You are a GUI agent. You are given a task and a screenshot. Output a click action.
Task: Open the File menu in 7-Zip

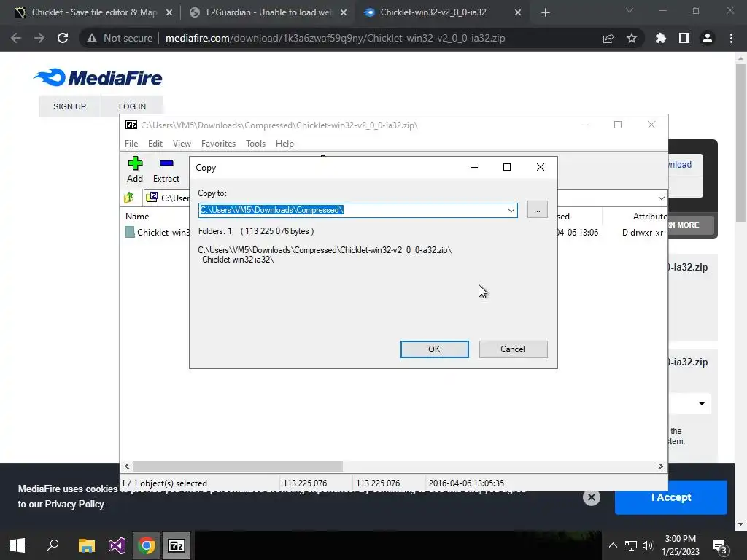click(131, 144)
